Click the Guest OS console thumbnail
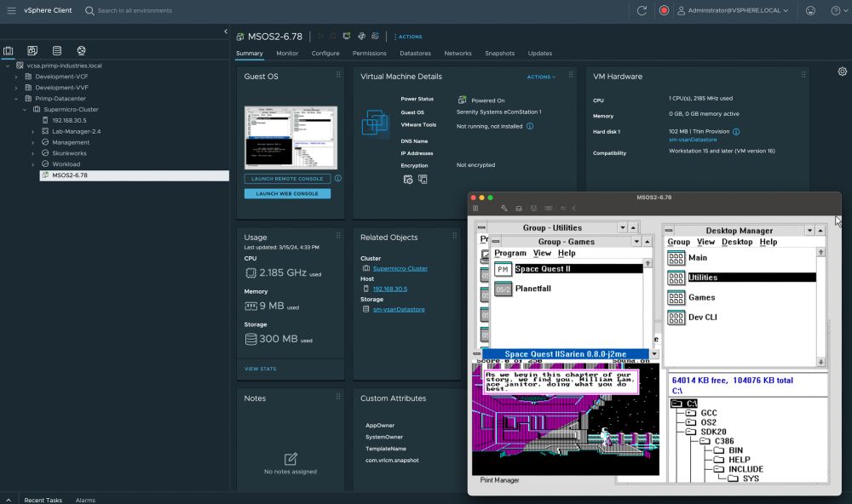The height and width of the screenshot is (504, 852). tap(291, 137)
